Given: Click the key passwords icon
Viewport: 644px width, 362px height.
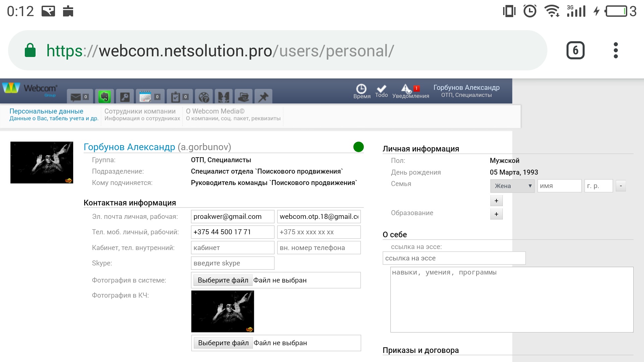Looking at the screenshot, I should 125,97.
